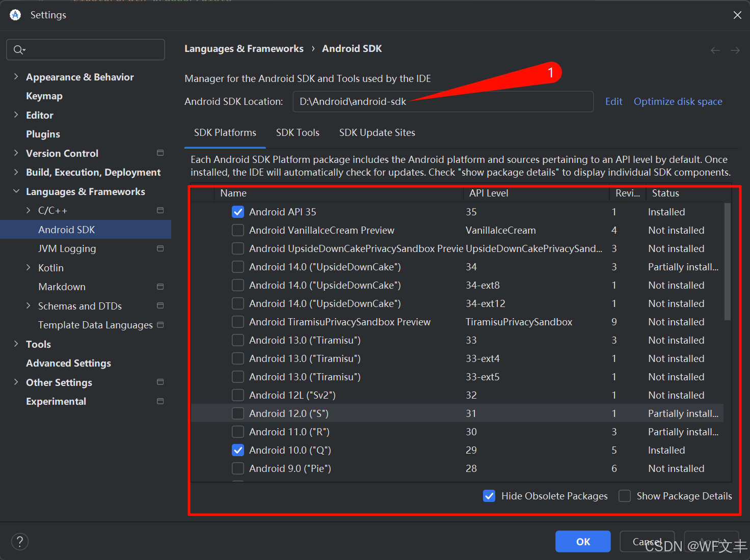Click the Android SDK Location field
This screenshot has height=560, width=750.
click(x=442, y=101)
